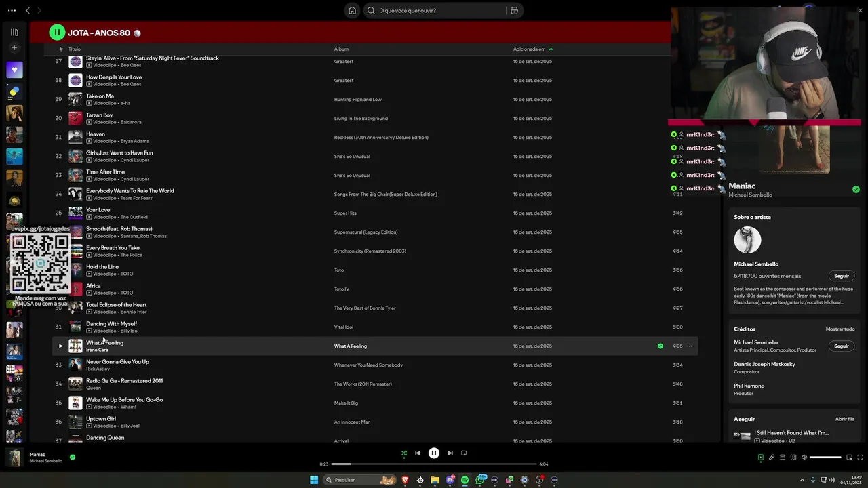Open Michael Sembello artist avatar thumbnail

pyautogui.click(x=747, y=240)
